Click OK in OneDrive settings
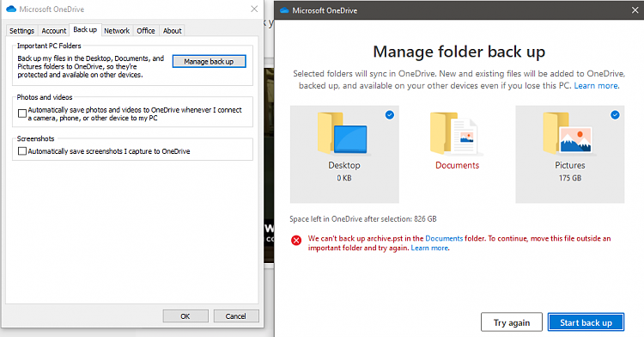Screen dimensions: 644x337 click(x=185, y=316)
